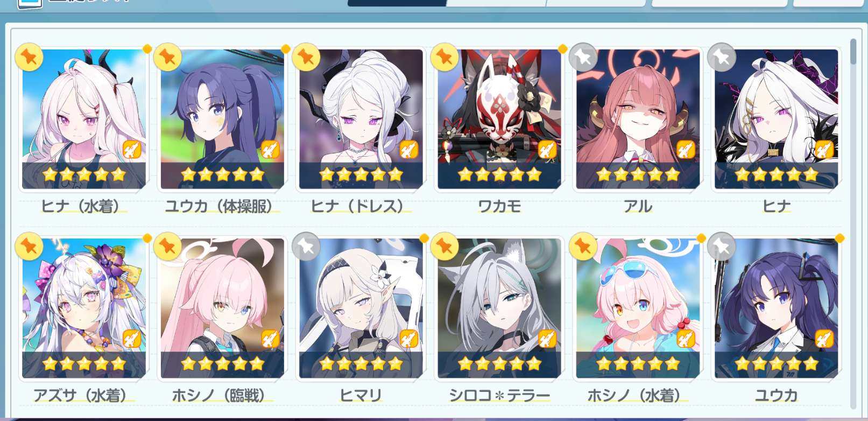Click the シロコ＊テラー name label
Screen dimensions: 868x421
[x=499, y=396]
